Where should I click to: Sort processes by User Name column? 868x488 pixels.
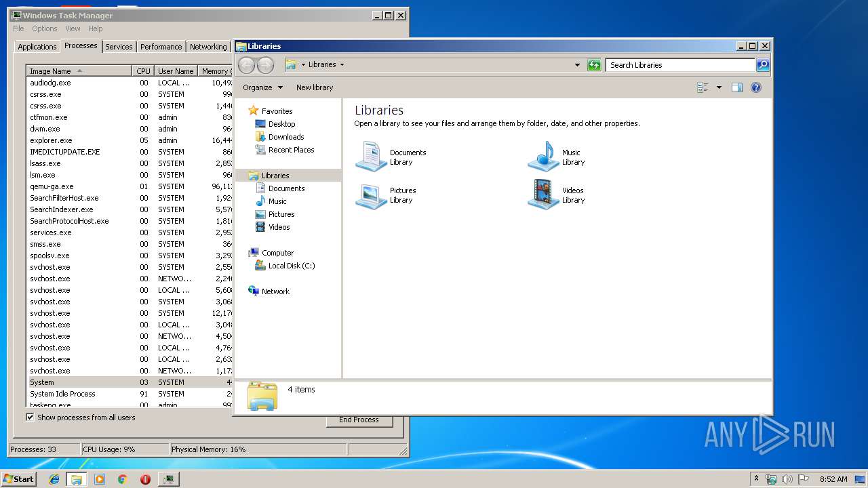[176, 71]
